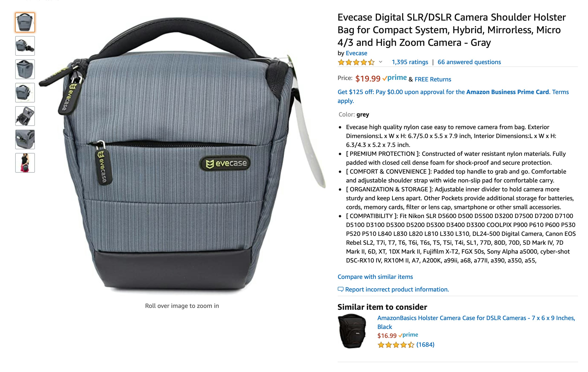Select the sixth close-up pocket thumbnail
Viewport: 588px width, 372px height.
(x=25, y=140)
